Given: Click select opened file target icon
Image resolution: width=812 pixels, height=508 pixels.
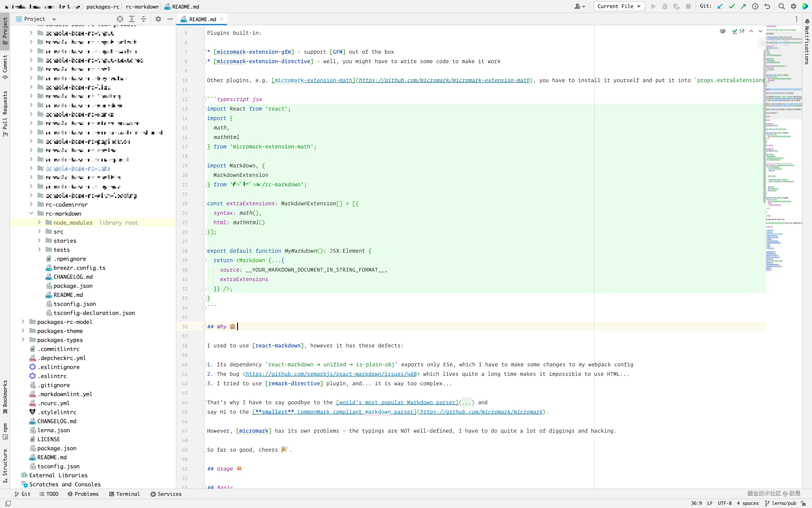Looking at the screenshot, I should pyautogui.click(x=120, y=19).
